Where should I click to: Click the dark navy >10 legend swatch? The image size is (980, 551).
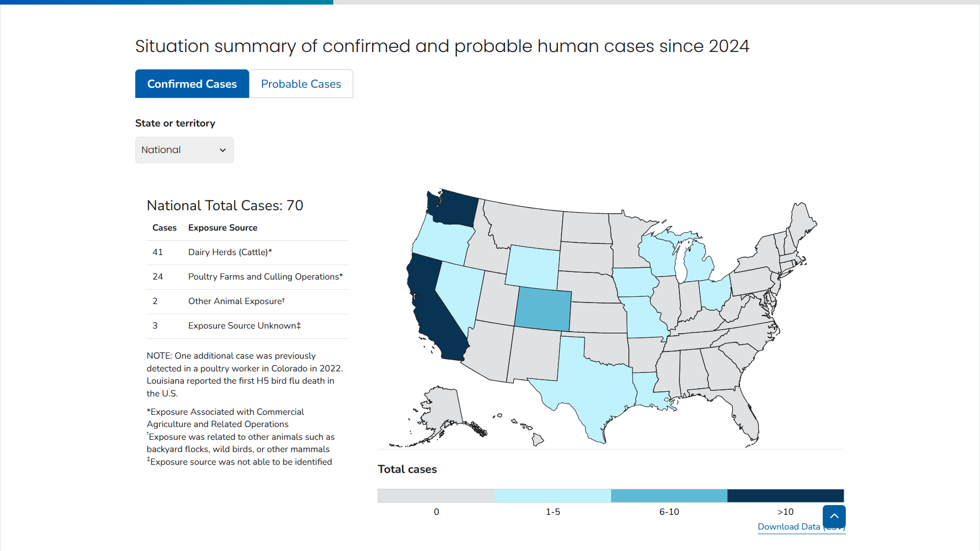785,496
